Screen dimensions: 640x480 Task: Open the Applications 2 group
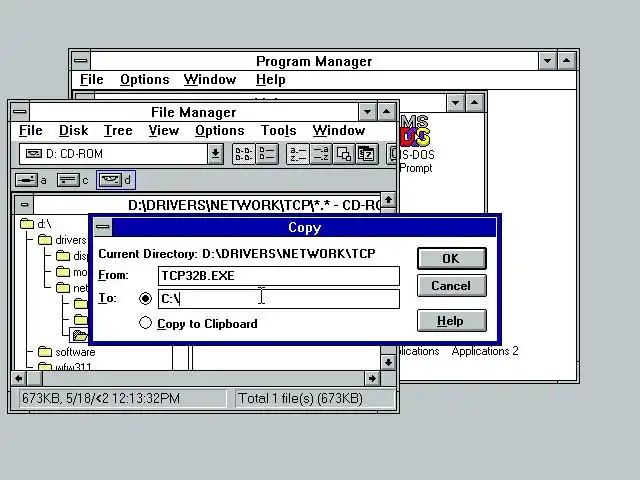pos(485,351)
